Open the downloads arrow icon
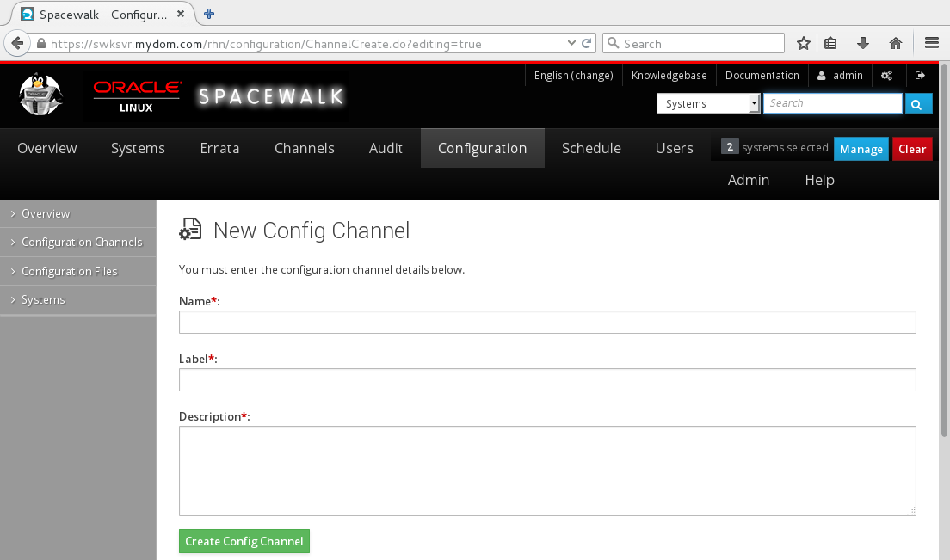950x560 pixels. point(863,43)
